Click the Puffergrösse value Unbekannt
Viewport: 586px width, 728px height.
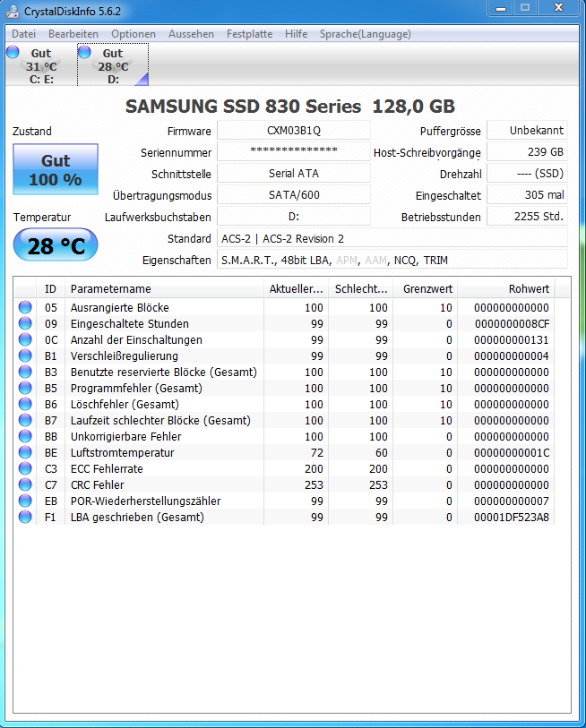point(527,131)
